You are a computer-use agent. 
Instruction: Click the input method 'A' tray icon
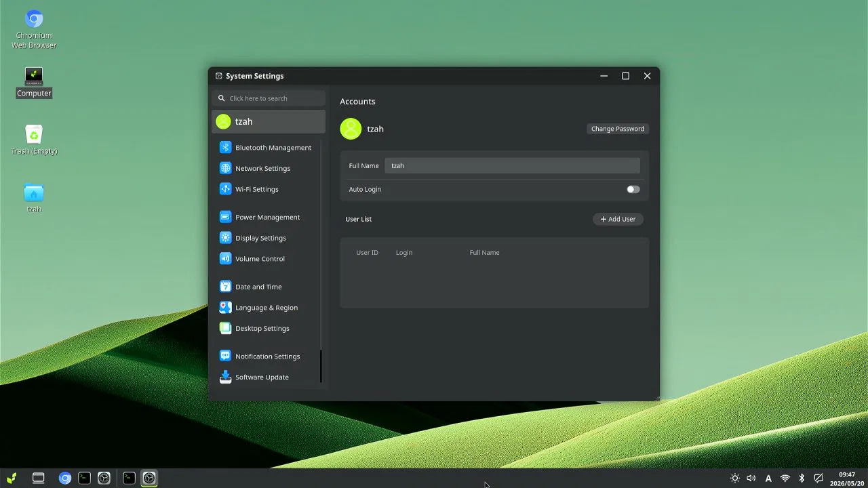point(768,479)
